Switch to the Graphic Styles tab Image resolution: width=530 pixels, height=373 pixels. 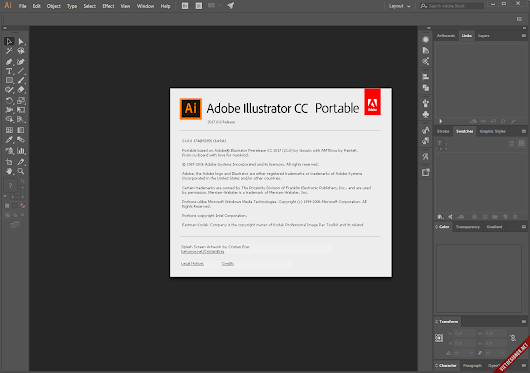point(492,131)
